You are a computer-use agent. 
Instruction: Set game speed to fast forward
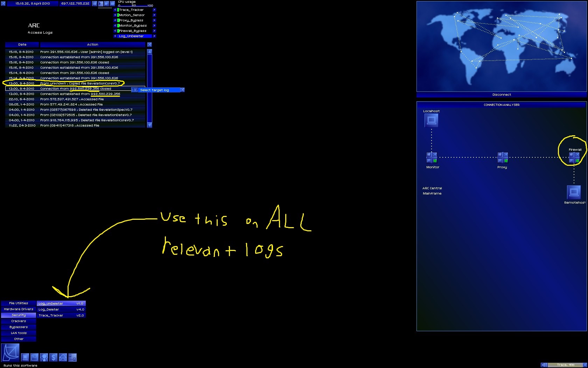[106, 4]
